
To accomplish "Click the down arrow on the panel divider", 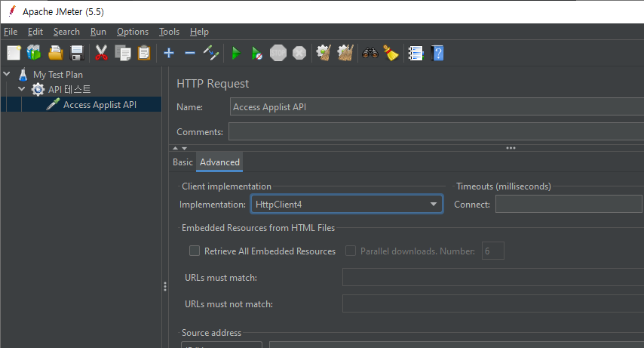I will click(185, 148).
